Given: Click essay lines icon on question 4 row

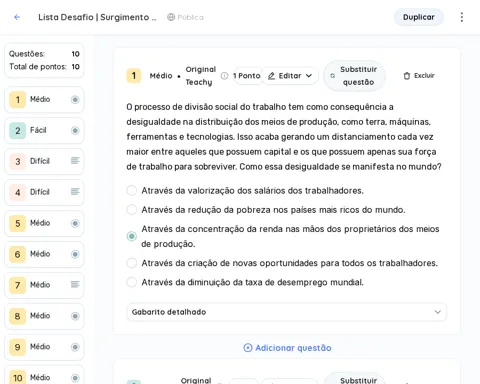Looking at the screenshot, I should click(75, 192).
